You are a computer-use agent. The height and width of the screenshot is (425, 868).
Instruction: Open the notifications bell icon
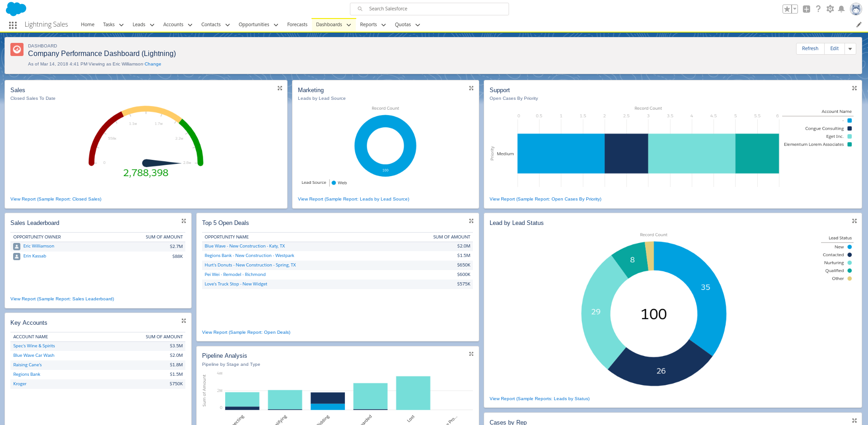(x=841, y=9)
